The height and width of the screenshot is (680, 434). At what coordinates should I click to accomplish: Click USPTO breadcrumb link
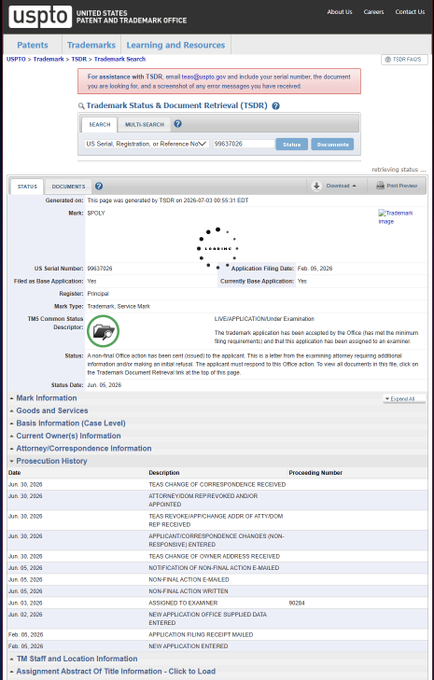click(16, 59)
